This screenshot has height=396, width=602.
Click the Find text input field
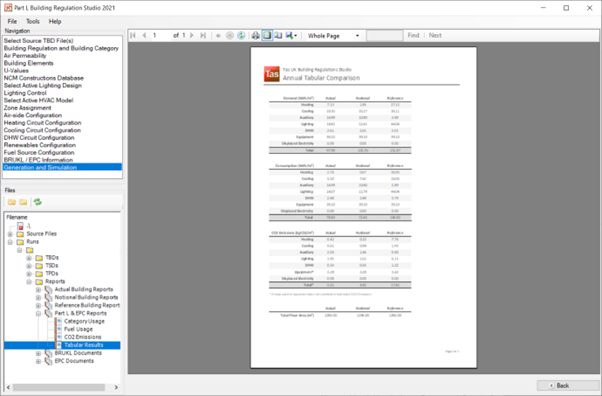384,35
